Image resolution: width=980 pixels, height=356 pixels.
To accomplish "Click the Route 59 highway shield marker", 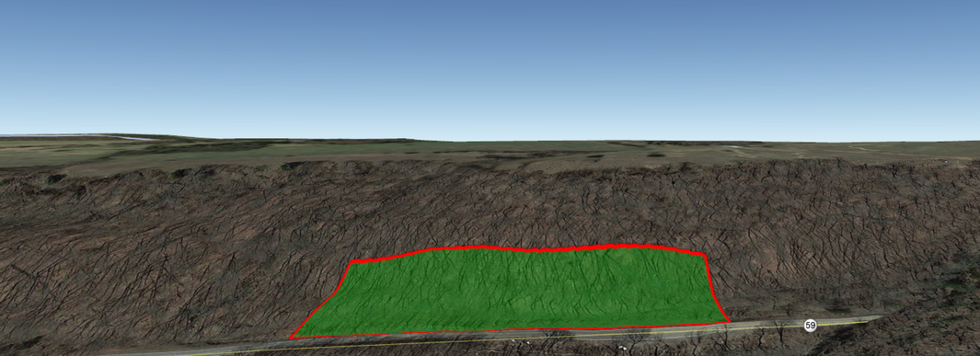I will [810, 325].
